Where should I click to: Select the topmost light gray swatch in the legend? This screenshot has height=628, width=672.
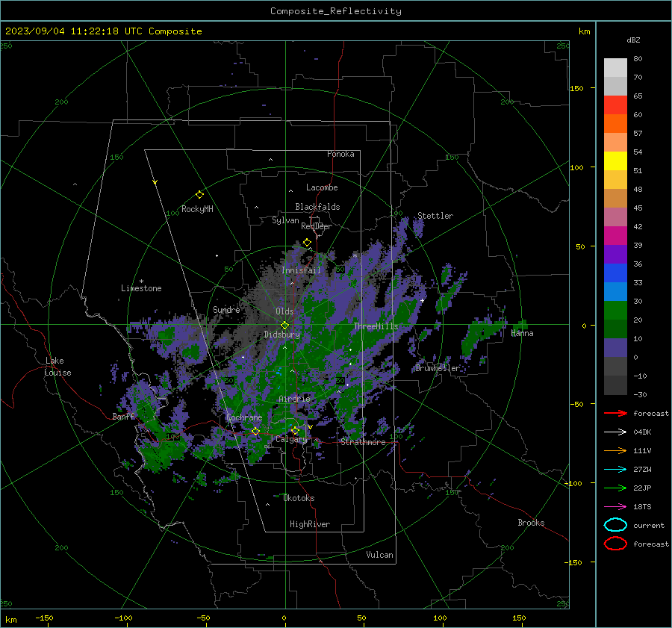(x=615, y=68)
